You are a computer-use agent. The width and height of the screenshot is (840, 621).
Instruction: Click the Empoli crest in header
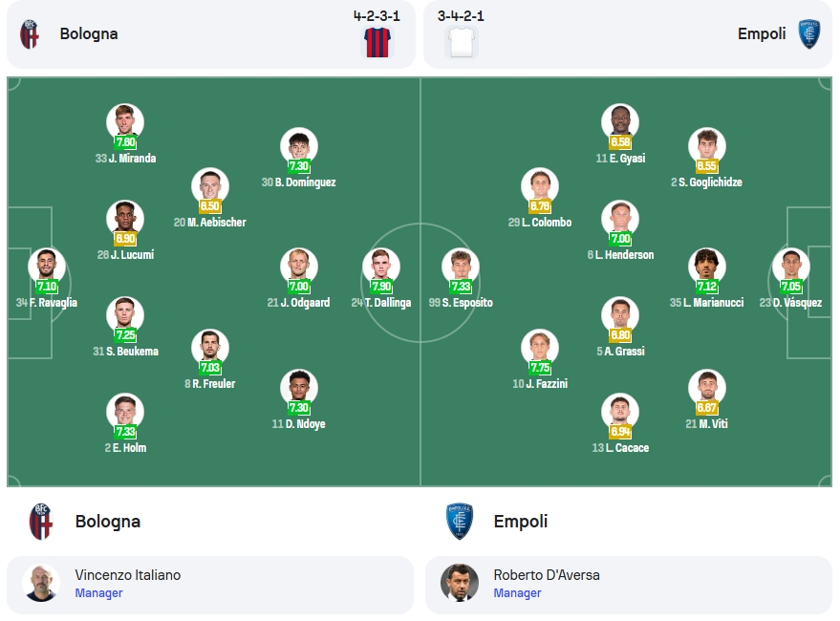pyautogui.click(x=808, y=34)
